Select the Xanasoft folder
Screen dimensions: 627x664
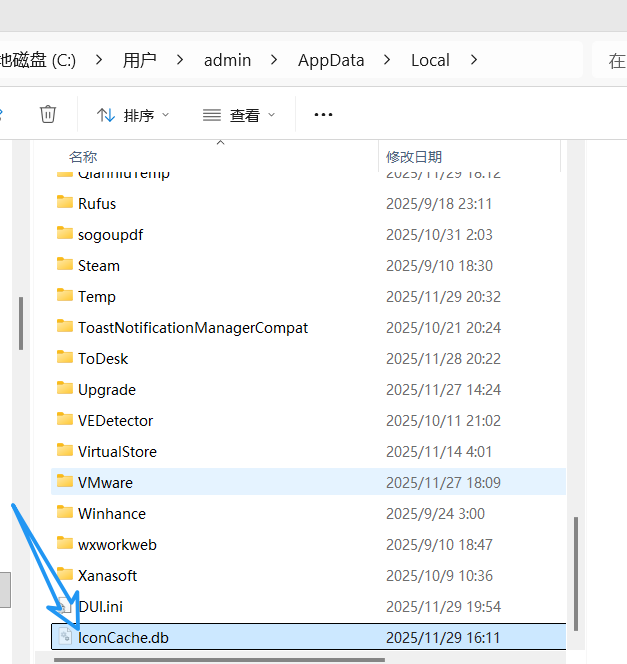click(107, 575)
